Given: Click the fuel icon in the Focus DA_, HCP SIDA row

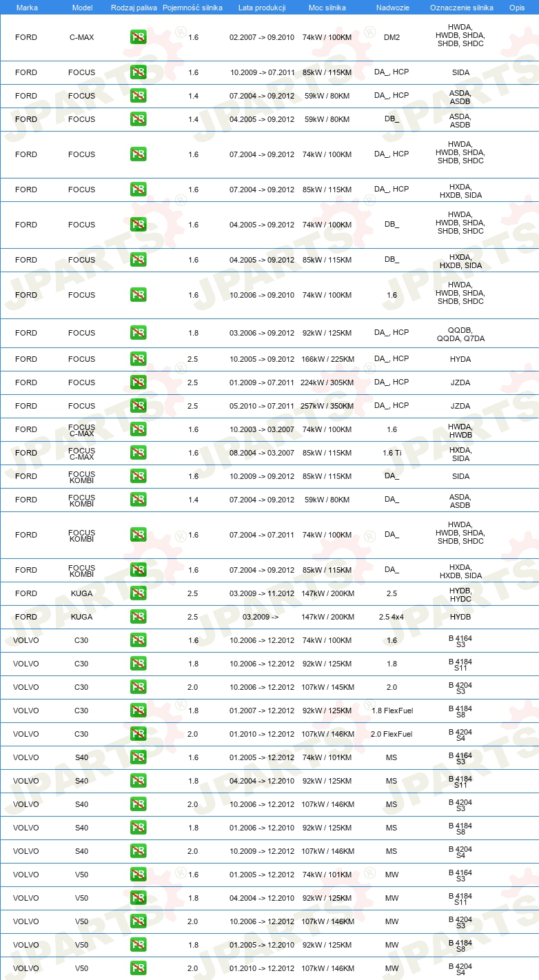Looking at the screenshot, I should point(138,72).
